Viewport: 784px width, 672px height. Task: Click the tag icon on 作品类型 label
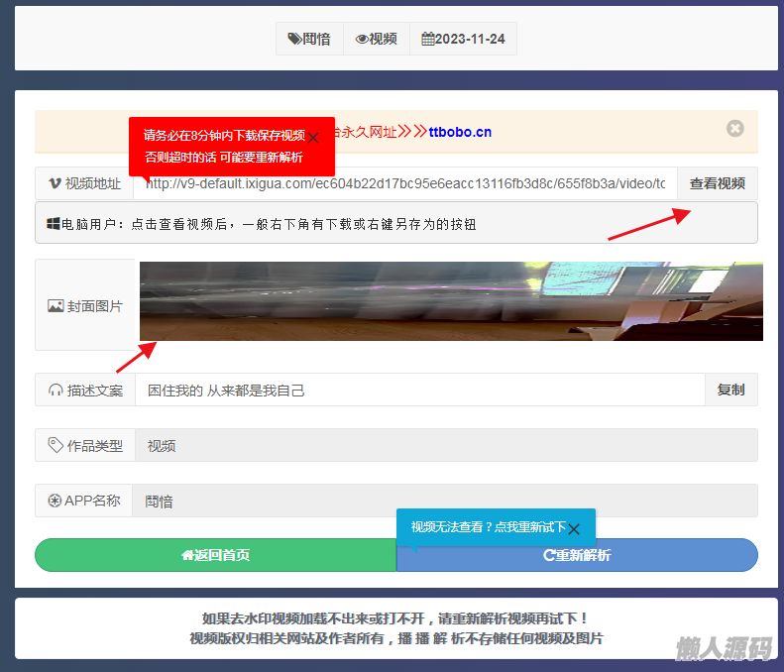pyautogui.click(x=56, y=445)
